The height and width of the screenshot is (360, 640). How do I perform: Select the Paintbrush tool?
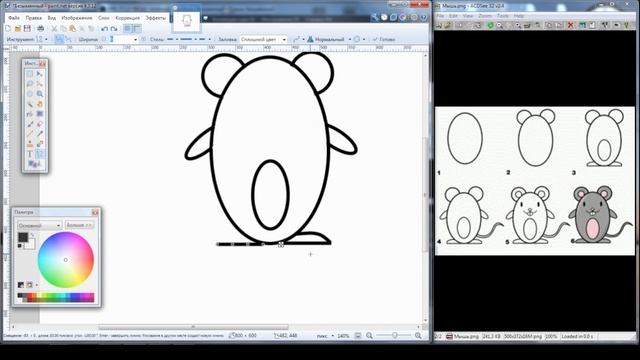coord(30,124)
